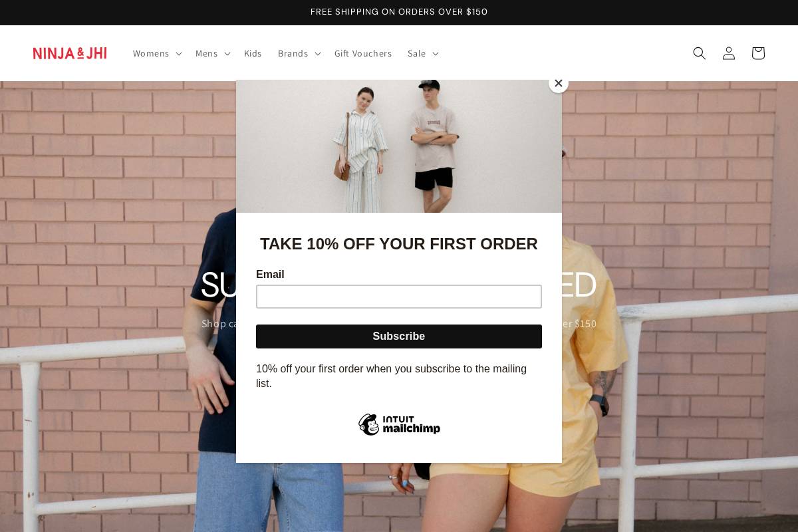The width and height of the screenshot is (798, 532).
Task: Click the free shipping announcement bar
Action: [x=399, y=12]
